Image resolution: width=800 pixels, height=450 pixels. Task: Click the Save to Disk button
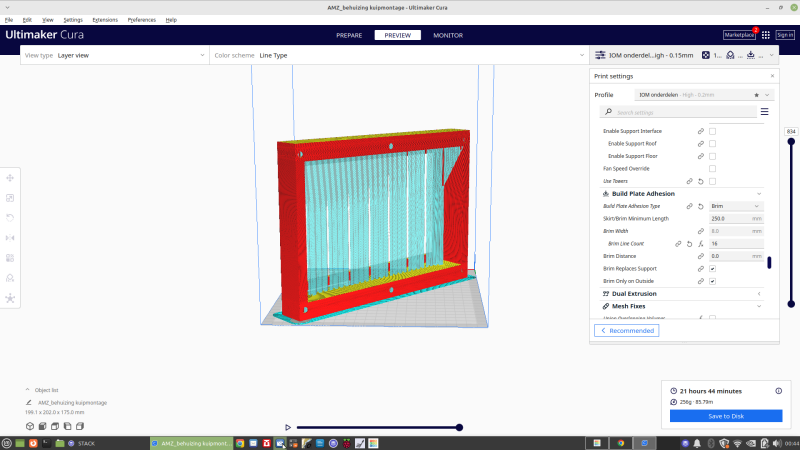726,415
